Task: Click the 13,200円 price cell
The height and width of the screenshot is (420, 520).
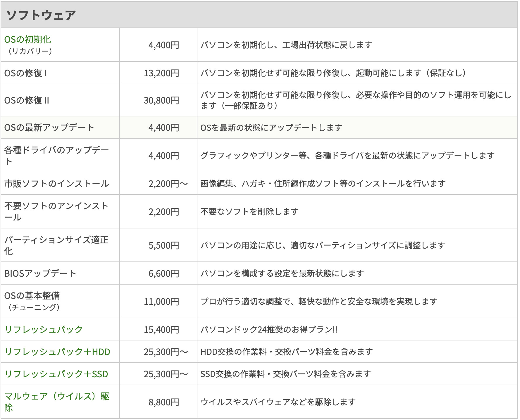Action: click(161, 73)
